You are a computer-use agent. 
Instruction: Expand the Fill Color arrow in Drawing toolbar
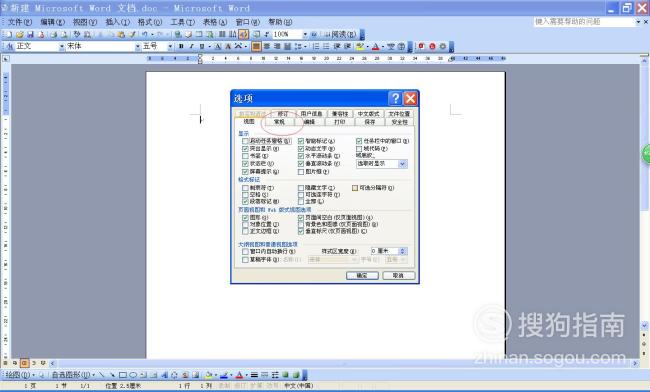[216, 375]
